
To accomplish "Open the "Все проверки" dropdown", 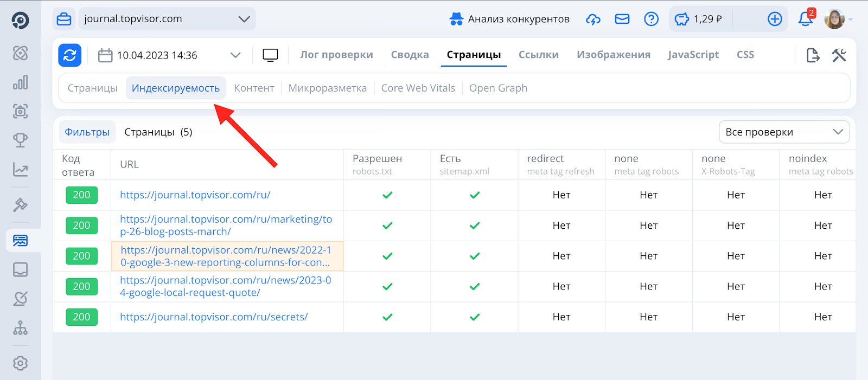I will (x=783, y=132).
